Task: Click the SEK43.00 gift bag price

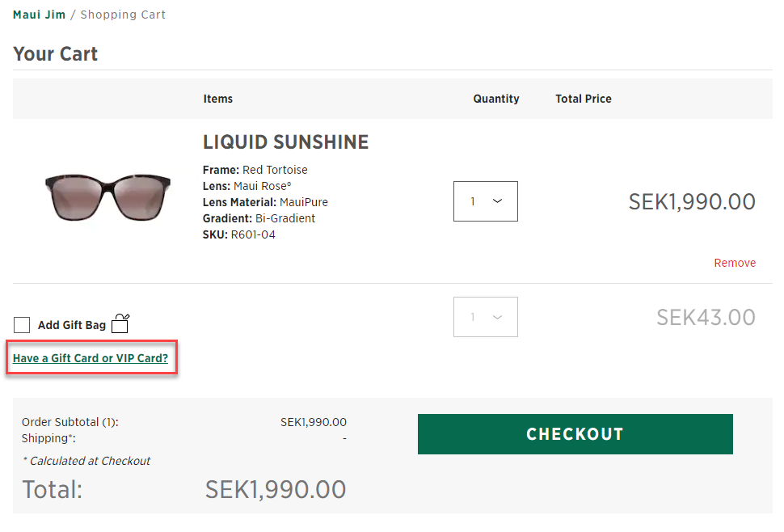Action: coord(706,318)
